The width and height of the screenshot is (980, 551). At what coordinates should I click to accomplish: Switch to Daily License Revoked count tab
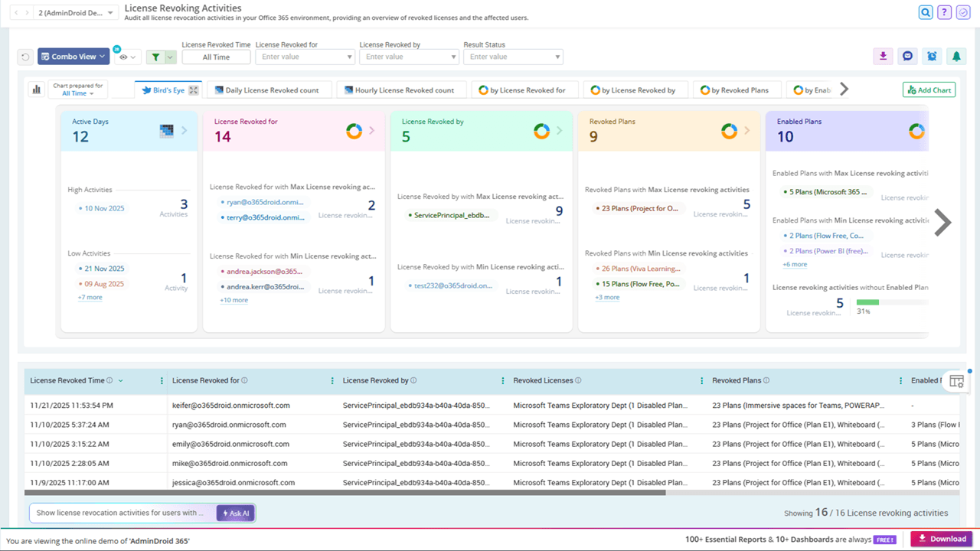269,90
